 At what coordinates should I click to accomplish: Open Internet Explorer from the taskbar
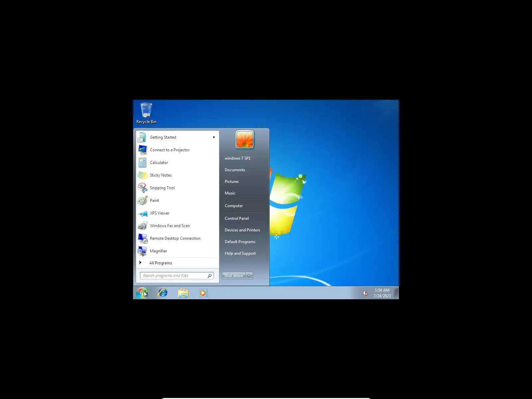tap(163, 293)
